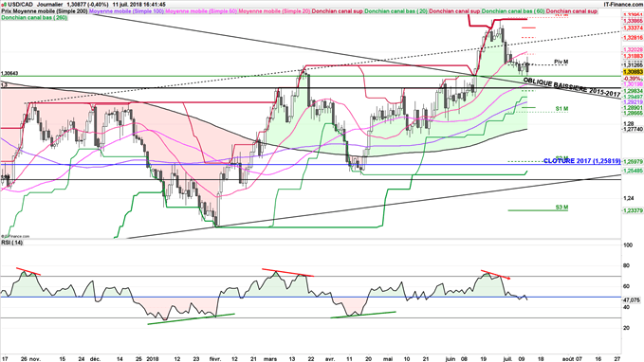Click the RSI (14) indicator label
Image resolution: width=644 pixels, height=362 pixels.
click(12, 243)
